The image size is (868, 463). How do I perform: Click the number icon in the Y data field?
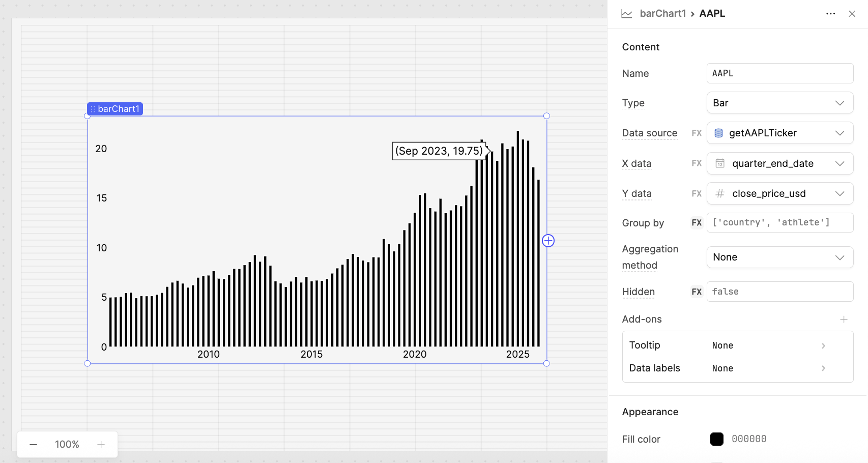(719, 193)
